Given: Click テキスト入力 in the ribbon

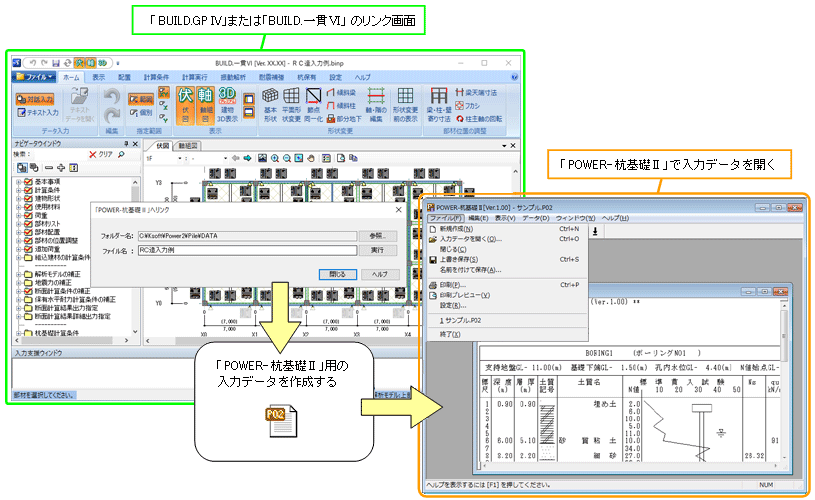Looking at the screenshot, I should [38, 112].
